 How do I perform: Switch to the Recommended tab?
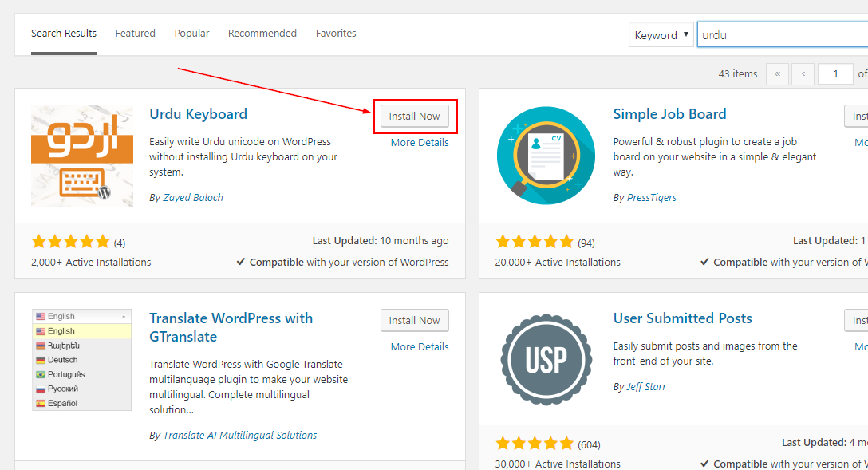click(x=262, y=34)
